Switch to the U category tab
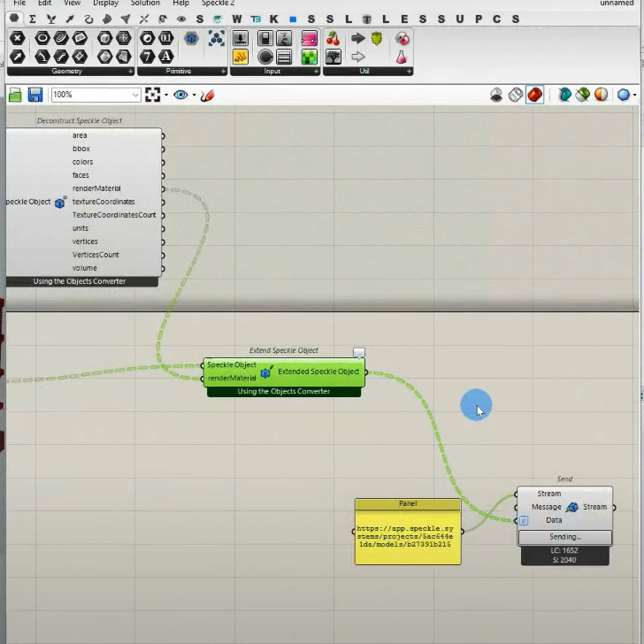The width and height of the screenshot is (644, 644). click(x=460, y=19)
